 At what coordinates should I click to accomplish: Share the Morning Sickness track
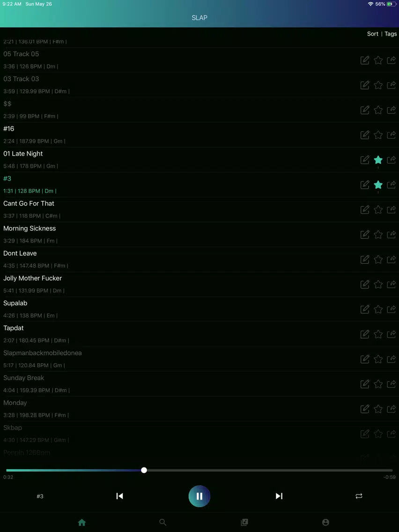point(391,235)
